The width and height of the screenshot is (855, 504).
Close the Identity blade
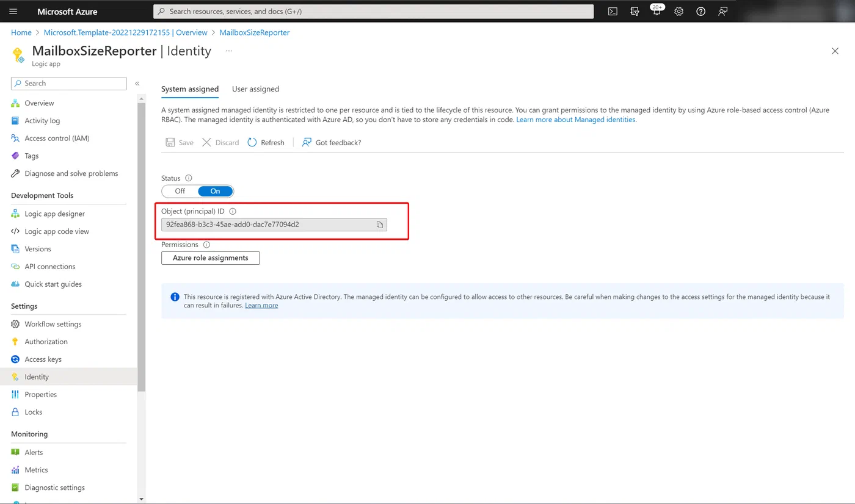click(x=835, y=51)
